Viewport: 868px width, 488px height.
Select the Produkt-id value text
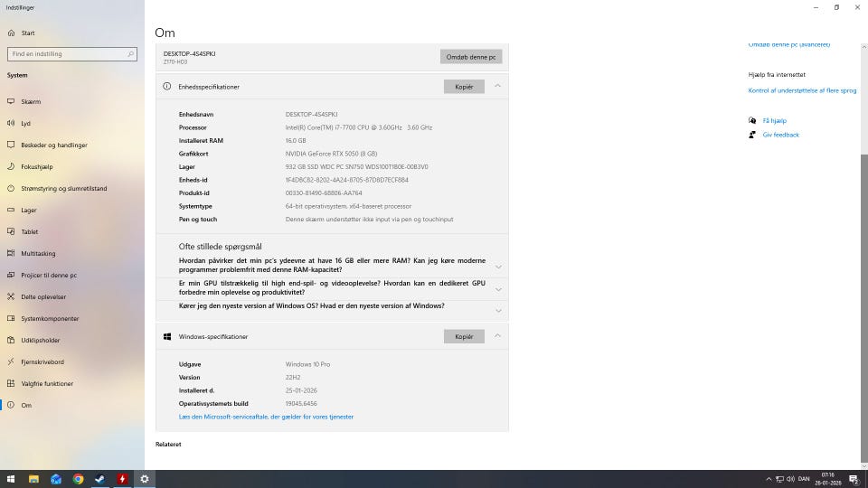(x=324, y=193)
